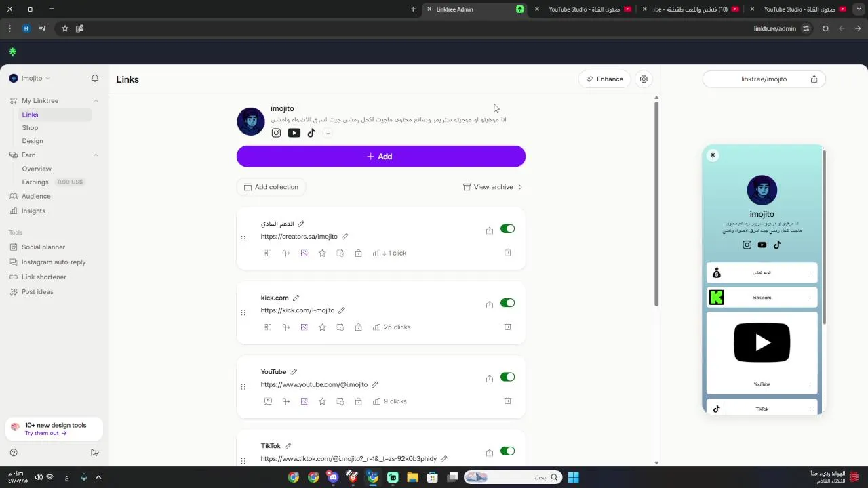Screen dimensions: 868x488
Task: Open the redirect option on the kick.com link
Action: (285, 327)
